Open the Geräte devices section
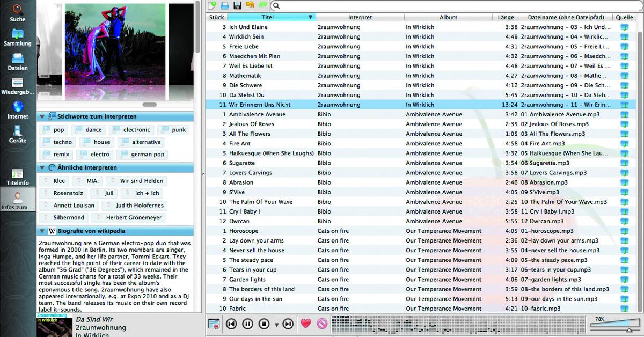The width and height of the screenshot is (644, 337). (x=18, y=135)
